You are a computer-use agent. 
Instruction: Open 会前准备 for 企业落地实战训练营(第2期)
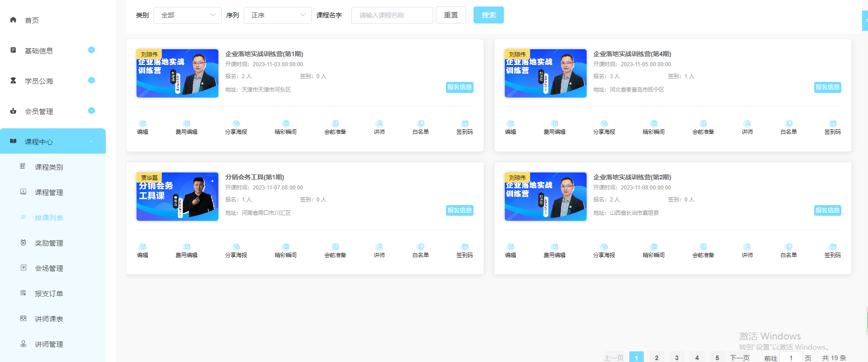click(x=704, y=251)
